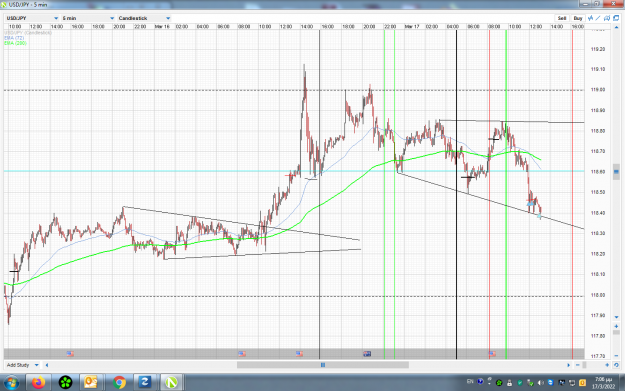Image resolution: width=625 pixels, height=391 pixels.
Task: Click the horizontal zoom slider handle
Action: click(584, 365)
